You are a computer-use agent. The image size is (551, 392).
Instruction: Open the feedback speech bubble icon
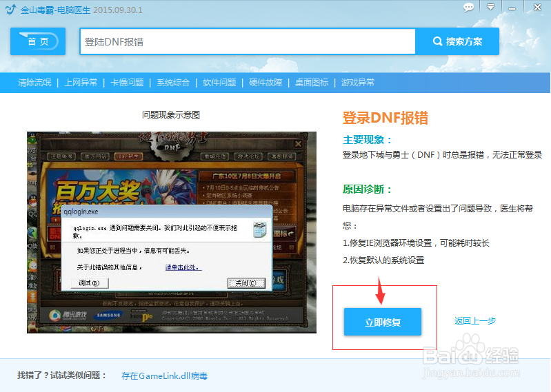(468, 8)
